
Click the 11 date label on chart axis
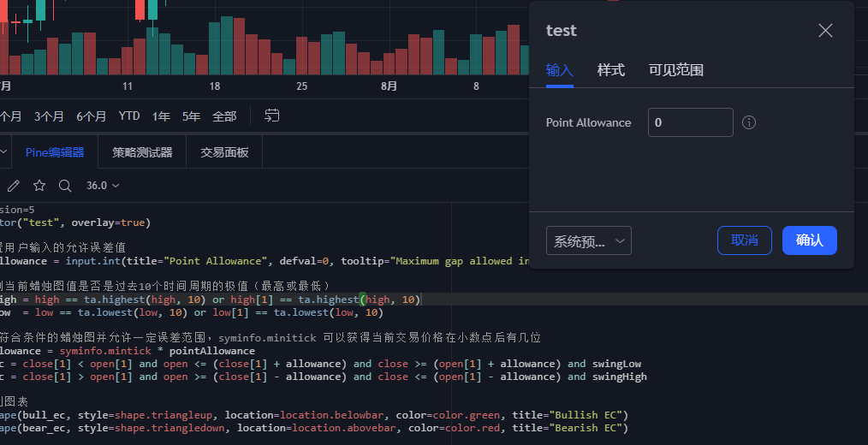pos(128,86)
